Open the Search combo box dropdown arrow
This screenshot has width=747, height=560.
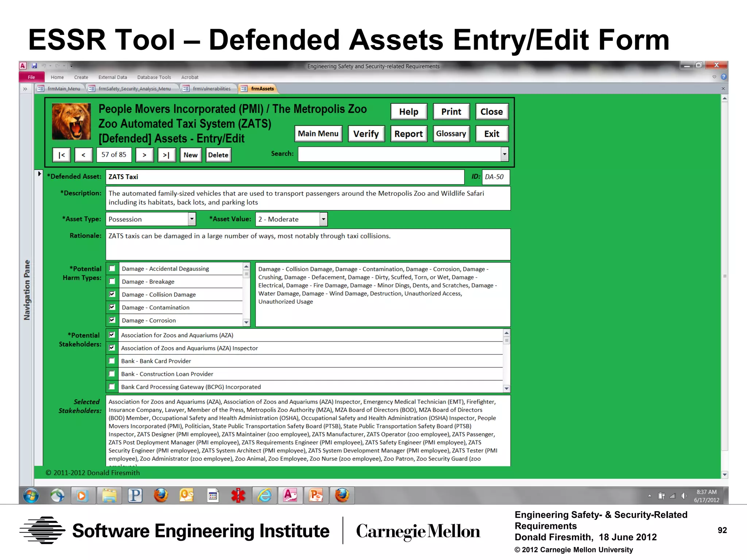(504, 154)
